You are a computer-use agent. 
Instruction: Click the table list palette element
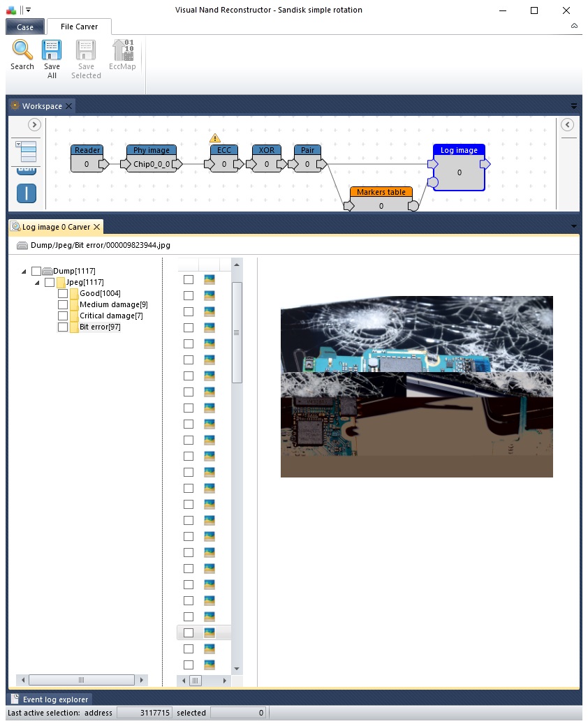click(27, 152)
